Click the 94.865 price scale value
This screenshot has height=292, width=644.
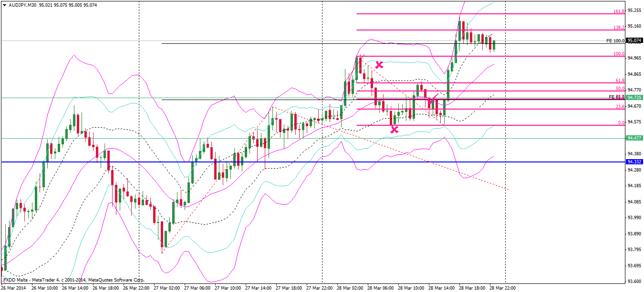pyautogui.click(x=634, y=74)
